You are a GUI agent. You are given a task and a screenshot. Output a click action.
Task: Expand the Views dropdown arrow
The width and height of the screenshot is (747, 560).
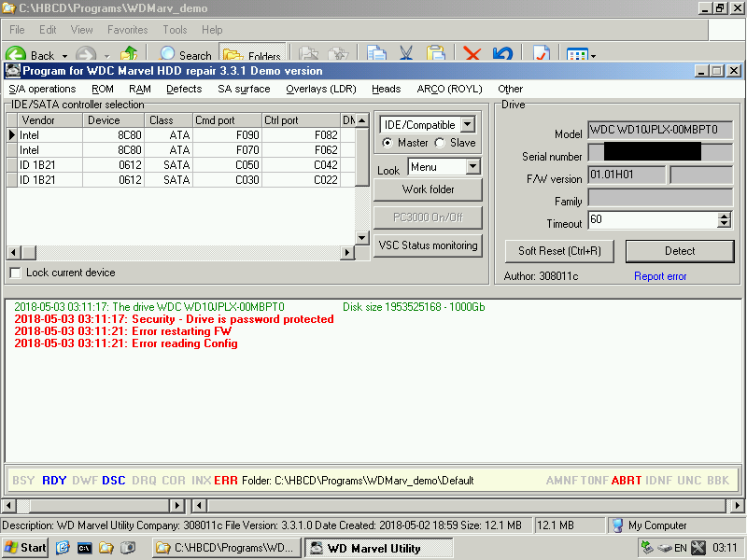(x=594, y=56)
